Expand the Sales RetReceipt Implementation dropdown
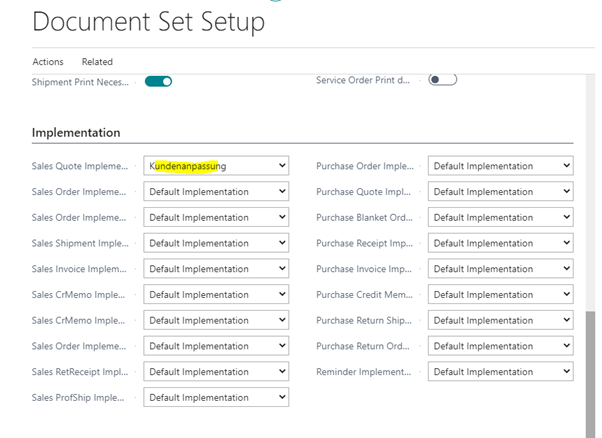Viewport: 602px width, 438px height. 216,371
